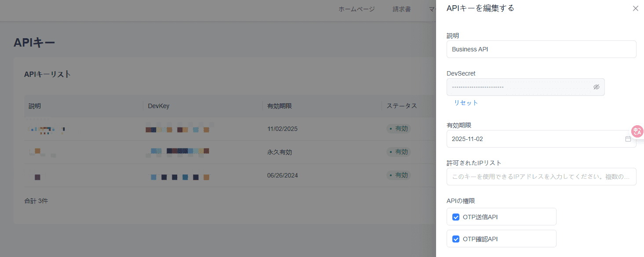Edit the 説明 field containing Business API
The height and width of the screenshot is (257, 644).
click(541, 49)
